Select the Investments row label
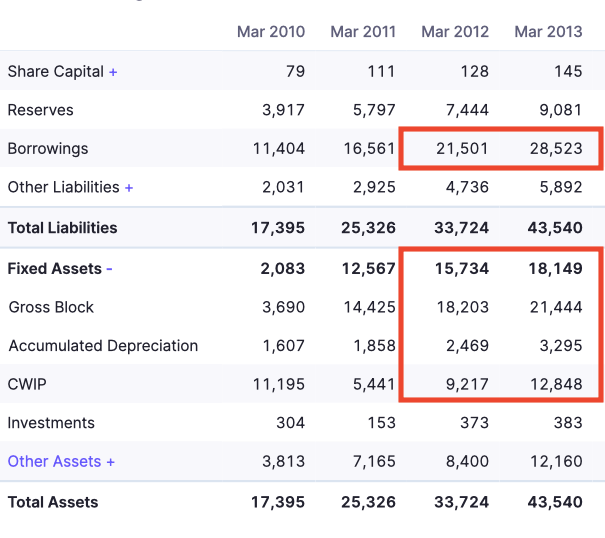Viewport: 605px width, 538px height. 51,423
